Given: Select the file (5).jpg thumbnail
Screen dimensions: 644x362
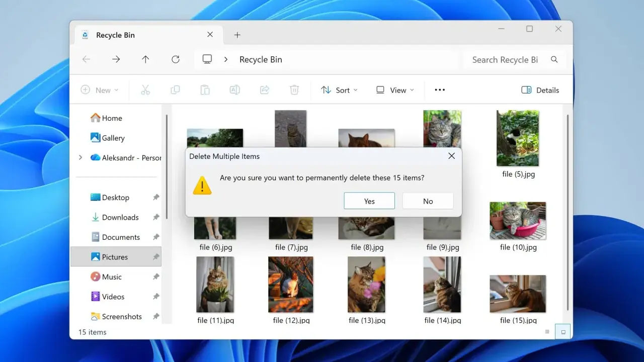Looking at the screenshot, I should (x=518, y=138).
